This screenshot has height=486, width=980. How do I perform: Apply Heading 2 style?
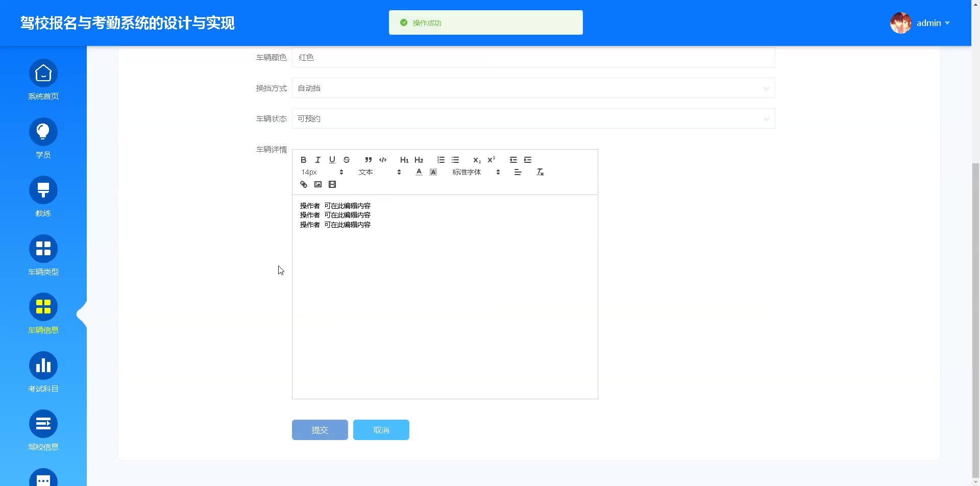click(419, 160)
